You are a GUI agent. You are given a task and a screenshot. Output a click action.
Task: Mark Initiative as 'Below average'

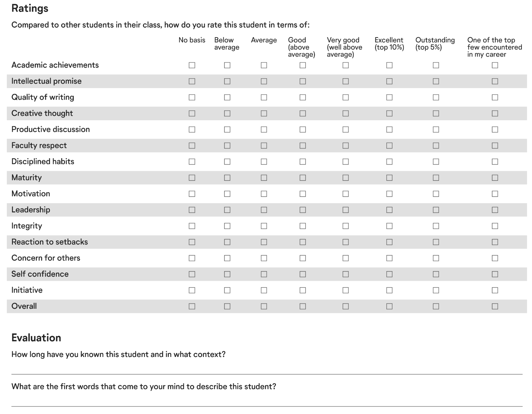pos(227,290)
